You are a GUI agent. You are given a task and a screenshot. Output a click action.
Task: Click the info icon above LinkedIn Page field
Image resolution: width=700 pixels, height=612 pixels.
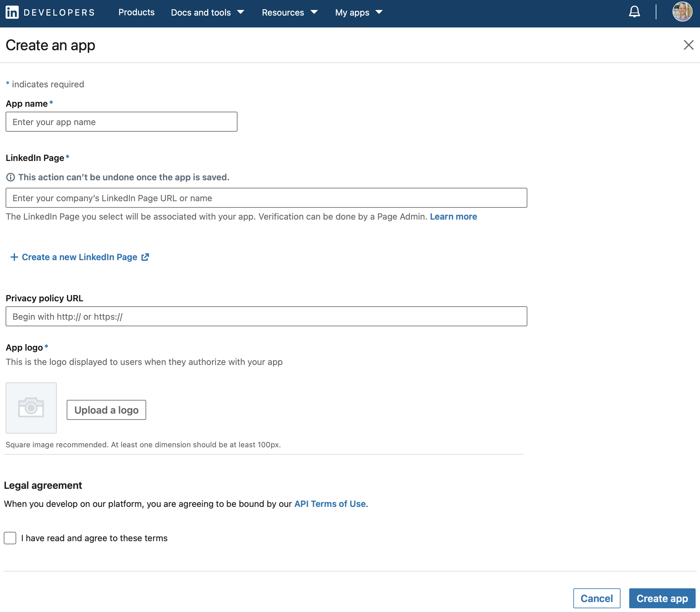click(x=11, y=177)
